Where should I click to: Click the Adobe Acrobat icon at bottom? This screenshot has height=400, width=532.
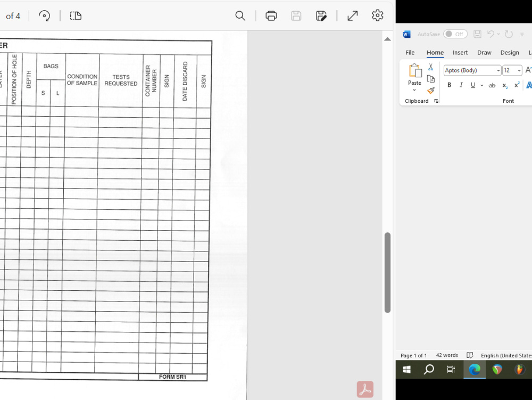click(x=365, y=389)
